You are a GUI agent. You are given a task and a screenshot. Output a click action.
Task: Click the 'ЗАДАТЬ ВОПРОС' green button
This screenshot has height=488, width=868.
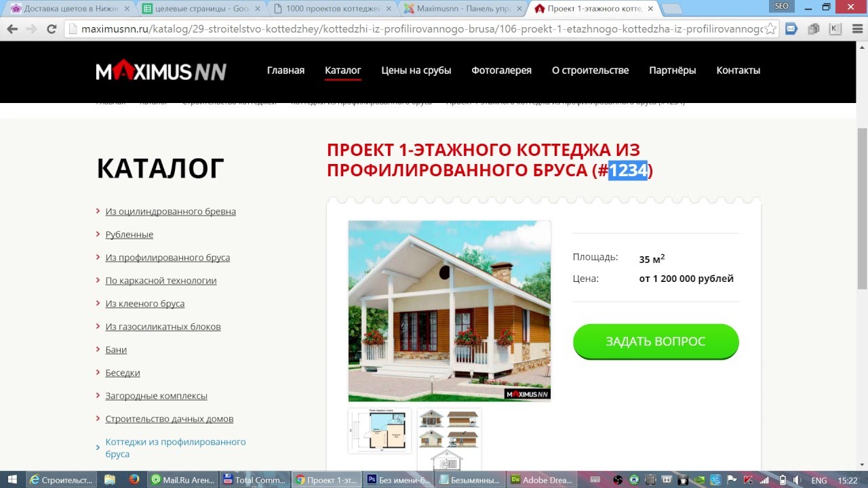pyautogui.click(x=656, y=341)
